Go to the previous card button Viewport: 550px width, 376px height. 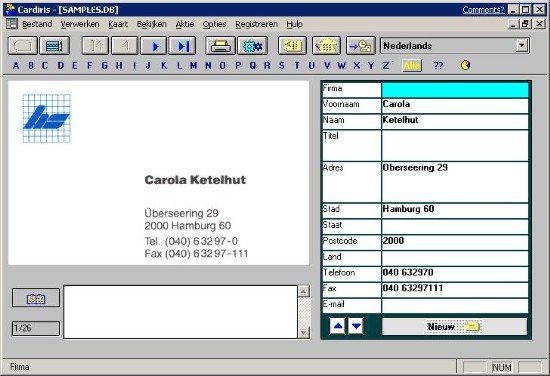tap(125, 46)
